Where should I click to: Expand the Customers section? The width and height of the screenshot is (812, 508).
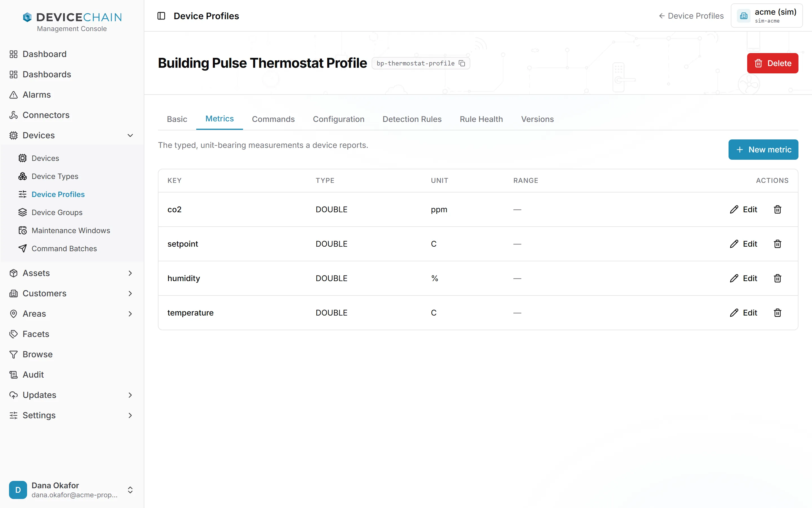72,293
